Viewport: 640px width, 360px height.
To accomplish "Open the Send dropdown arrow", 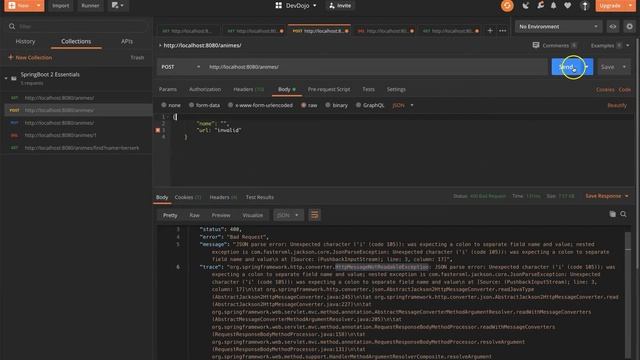I will [x=587, y=67].
